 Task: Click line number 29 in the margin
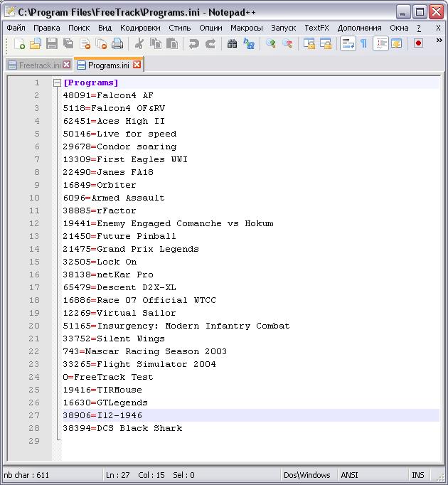point(34,441)
